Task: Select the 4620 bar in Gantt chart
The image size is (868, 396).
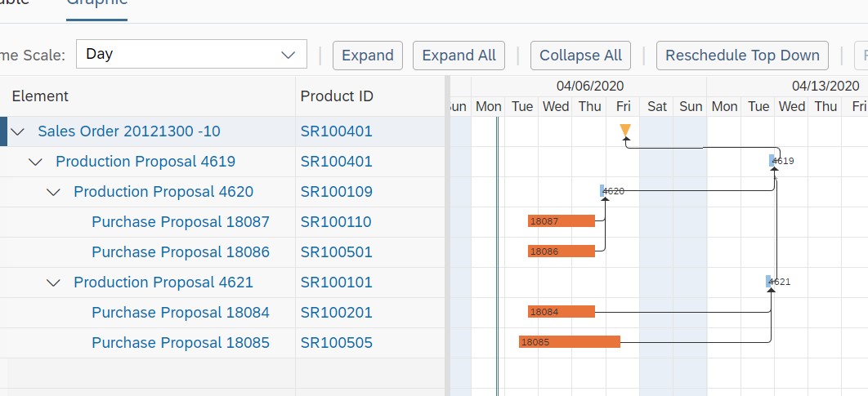Action: click(x=602, y=191)
